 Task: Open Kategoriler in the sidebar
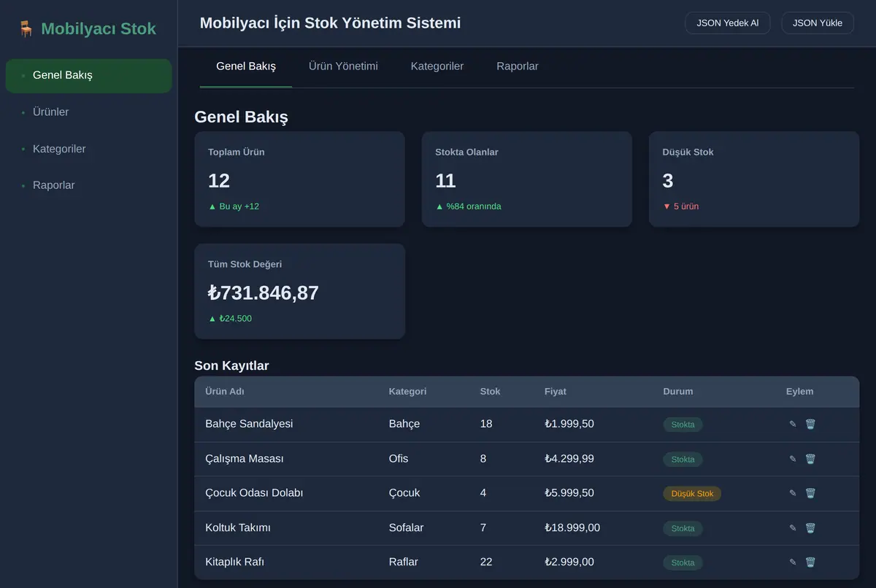[x=88, y=149]
